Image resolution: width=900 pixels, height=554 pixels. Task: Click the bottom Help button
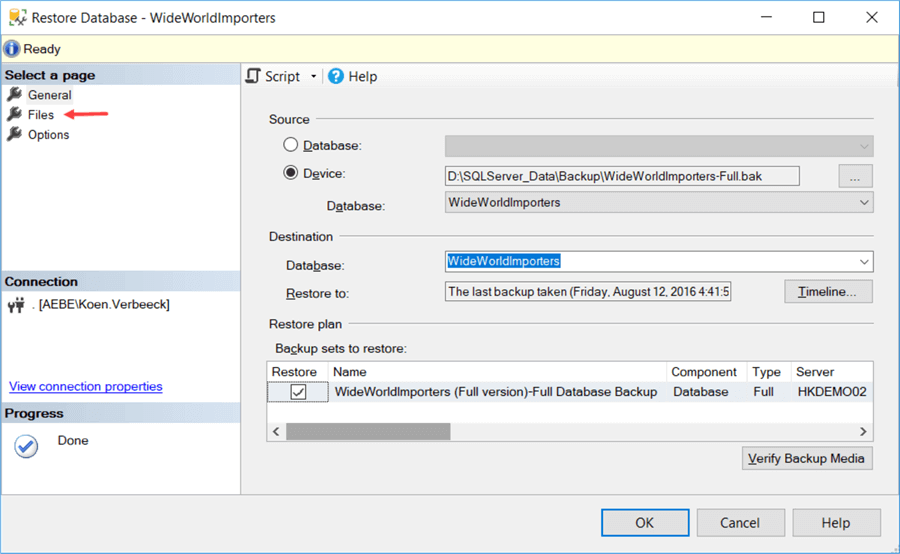[x=836, y=522]
